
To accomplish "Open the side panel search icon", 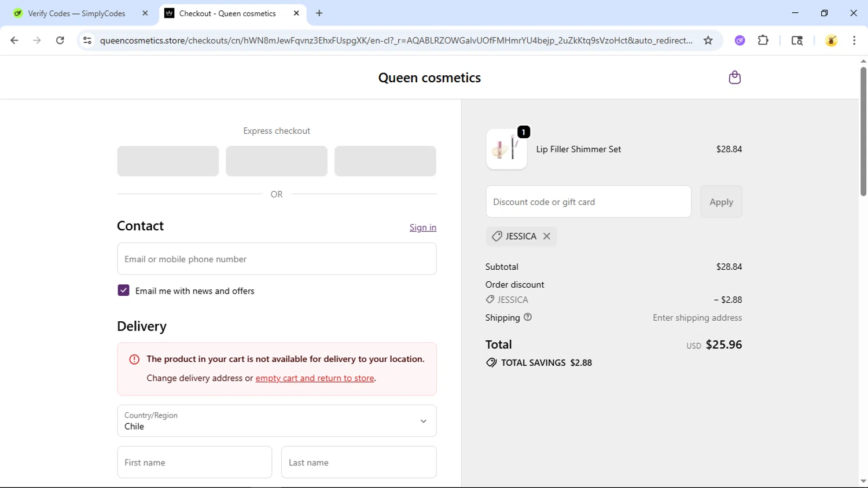I will [x=797, y=41].
